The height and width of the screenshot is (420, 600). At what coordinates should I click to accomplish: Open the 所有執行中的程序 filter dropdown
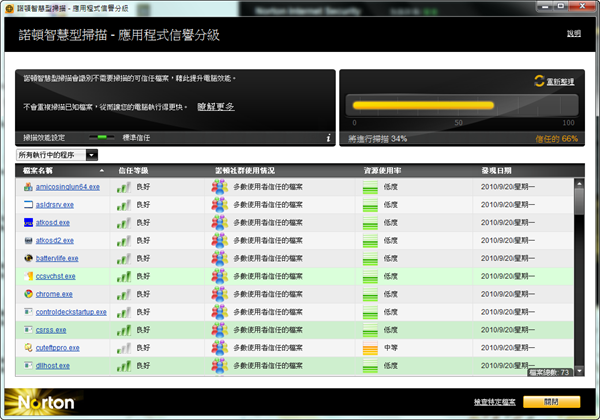point(57,155)
